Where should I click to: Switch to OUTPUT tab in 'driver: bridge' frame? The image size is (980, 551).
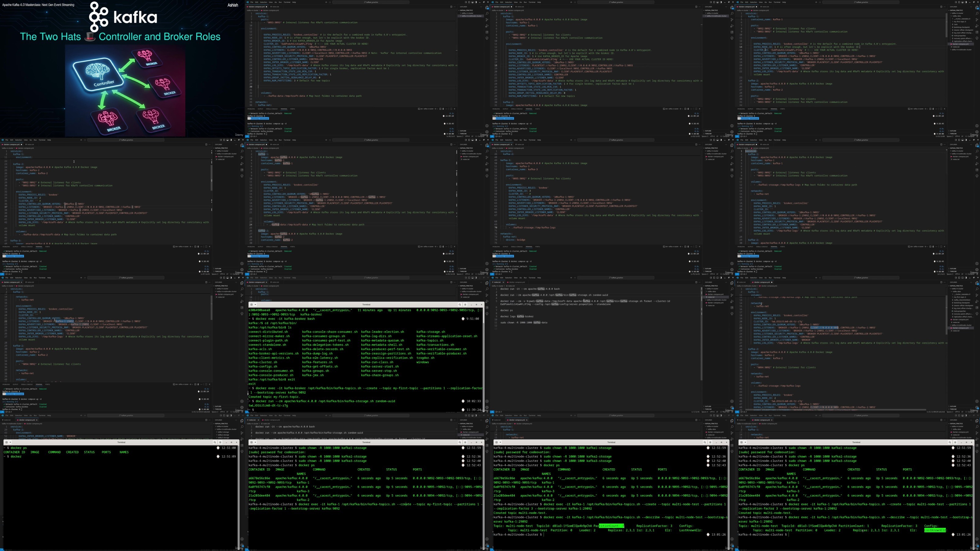[x=505, y=247]
